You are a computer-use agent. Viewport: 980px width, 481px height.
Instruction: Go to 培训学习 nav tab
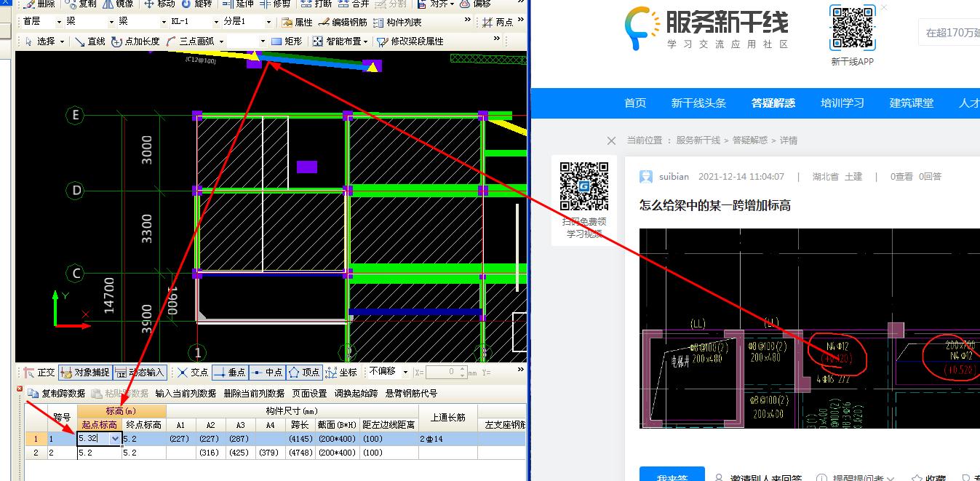842,103
